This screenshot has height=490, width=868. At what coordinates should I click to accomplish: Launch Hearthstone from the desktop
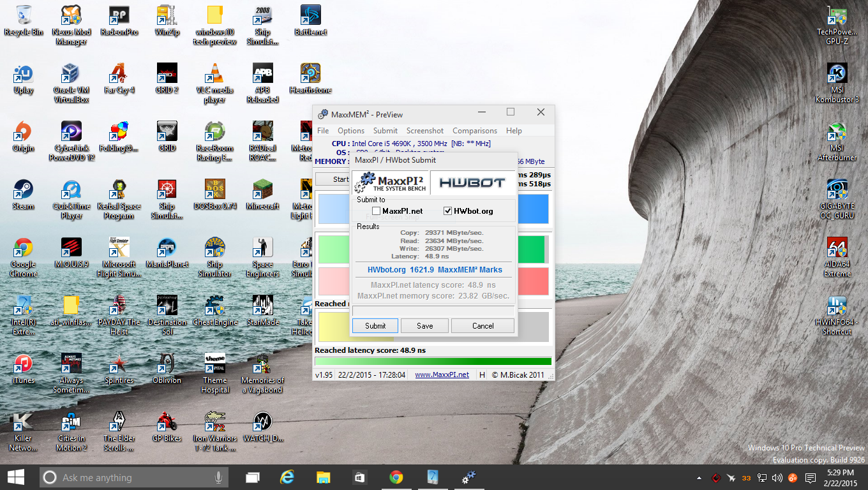(311, 78)
